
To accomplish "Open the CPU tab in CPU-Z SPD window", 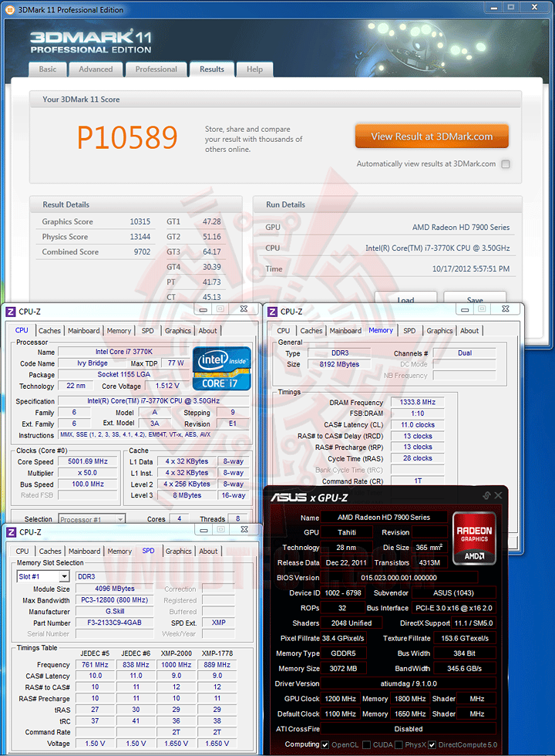I will 22,551.
